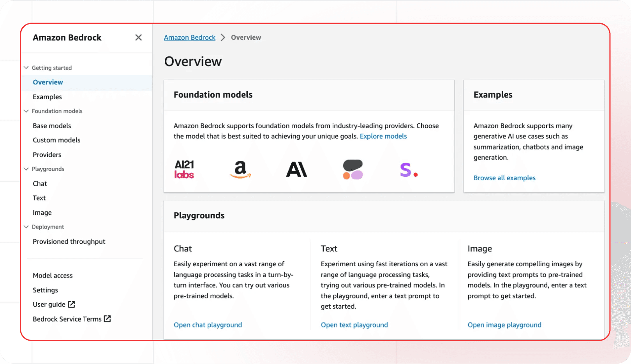Image resolution: width=631 pixels, height=364 pixels.
Task: Collapse the Playgrounds sidebar section
Action: tap(26, 169)
